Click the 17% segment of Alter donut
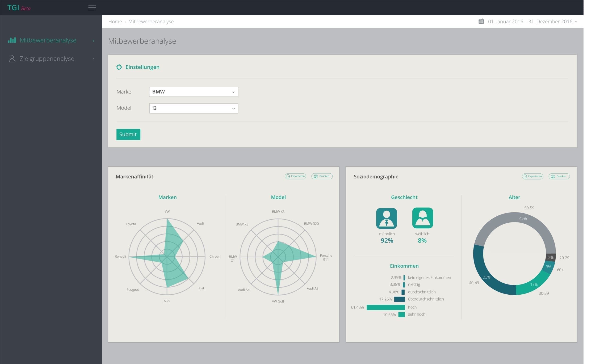 pos(534,284)
